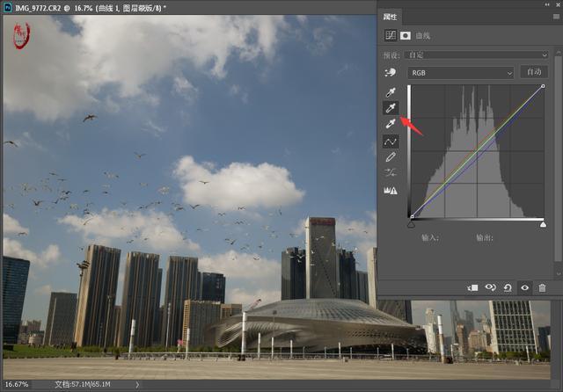Click the white point slider under the curve
The height and width of the screenshot is (392, 563).
tap(543, 225)
